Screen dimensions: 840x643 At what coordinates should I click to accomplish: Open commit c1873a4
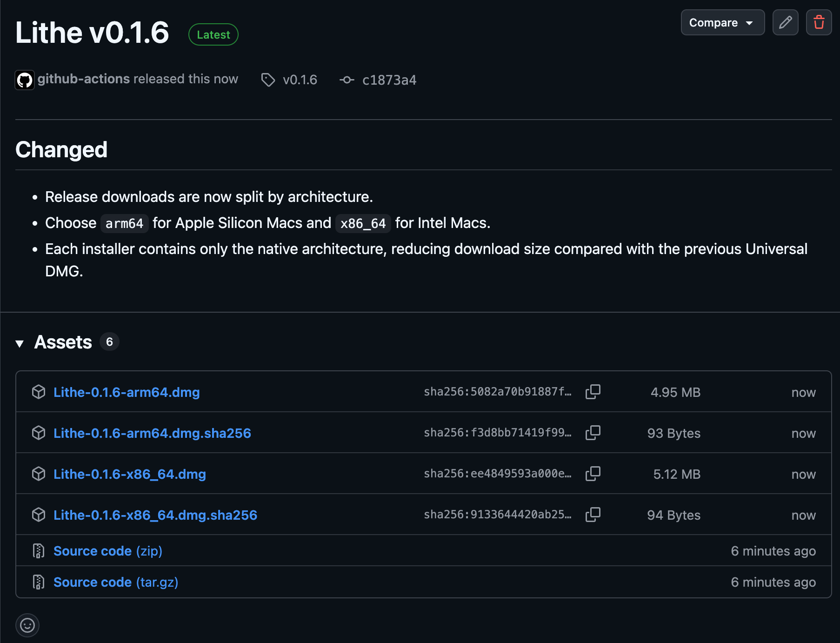tap(389, 80)
